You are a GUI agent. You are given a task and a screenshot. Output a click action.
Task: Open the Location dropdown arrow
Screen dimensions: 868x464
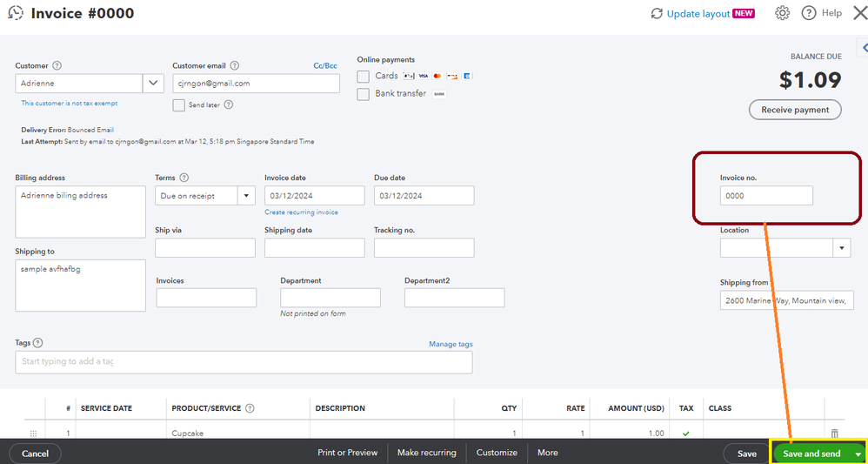coord(842,248)
